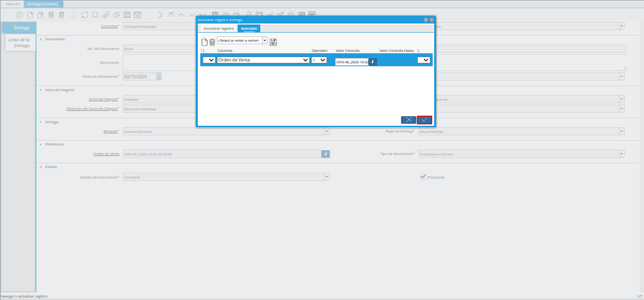Image resolution: width=644 pixels, height=300 pixels.
Task: Open the Regla de Entrega dropdown arrow
Action: click(x=622, y=131)
